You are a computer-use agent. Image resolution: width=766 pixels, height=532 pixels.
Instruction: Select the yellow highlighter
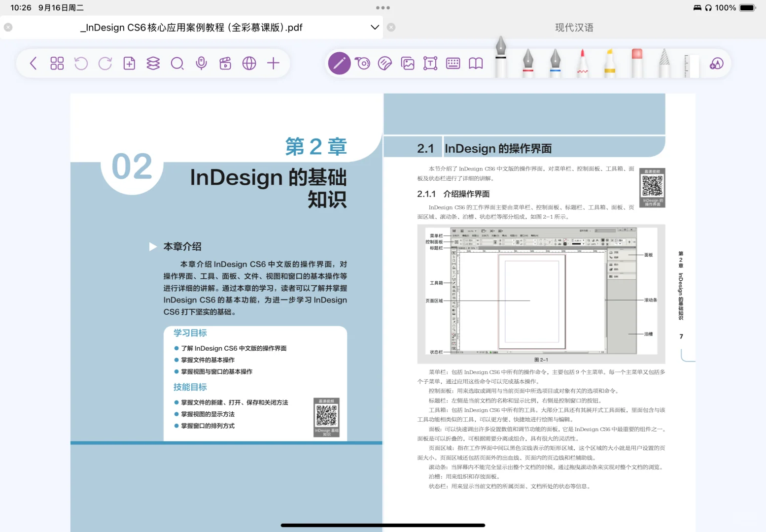tap(610, 63)
